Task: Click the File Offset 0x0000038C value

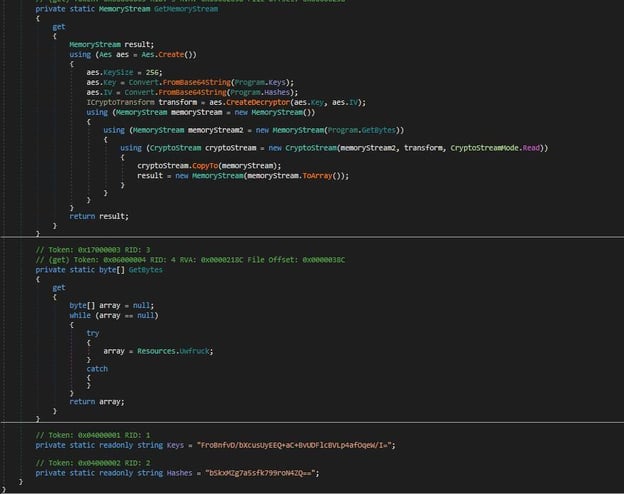Action: [314, 260]
